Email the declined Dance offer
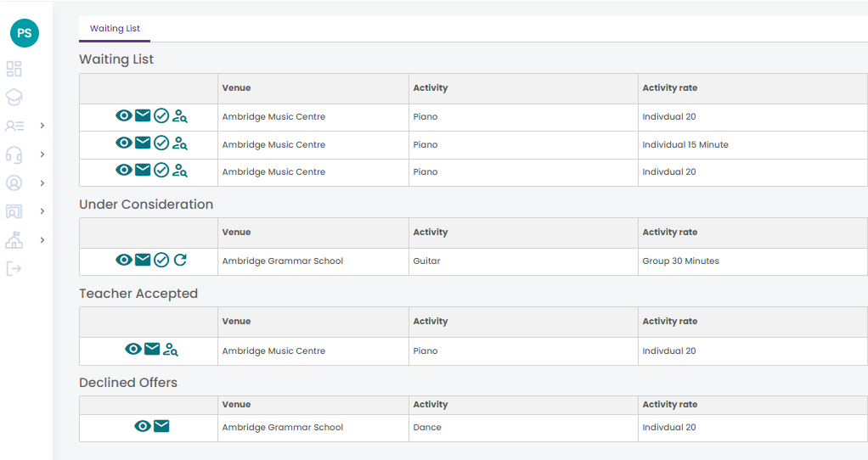This screenshot has width=868, height=460. tap(161, 426)
